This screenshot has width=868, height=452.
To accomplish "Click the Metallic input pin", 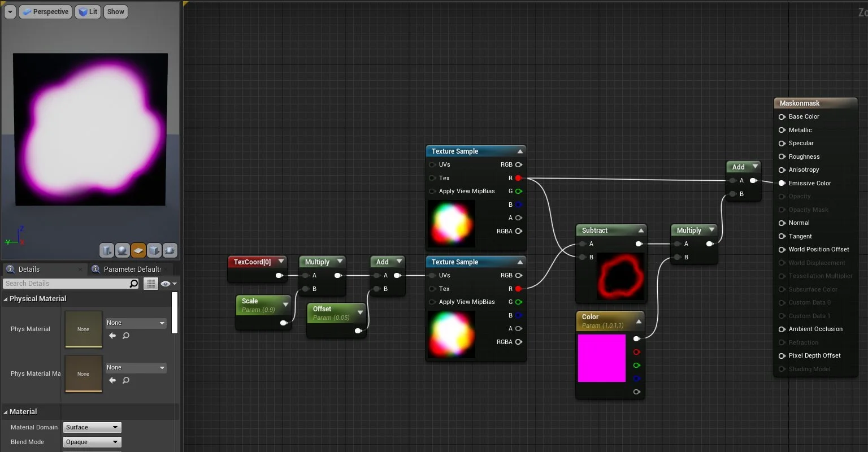I will (782, 130).
